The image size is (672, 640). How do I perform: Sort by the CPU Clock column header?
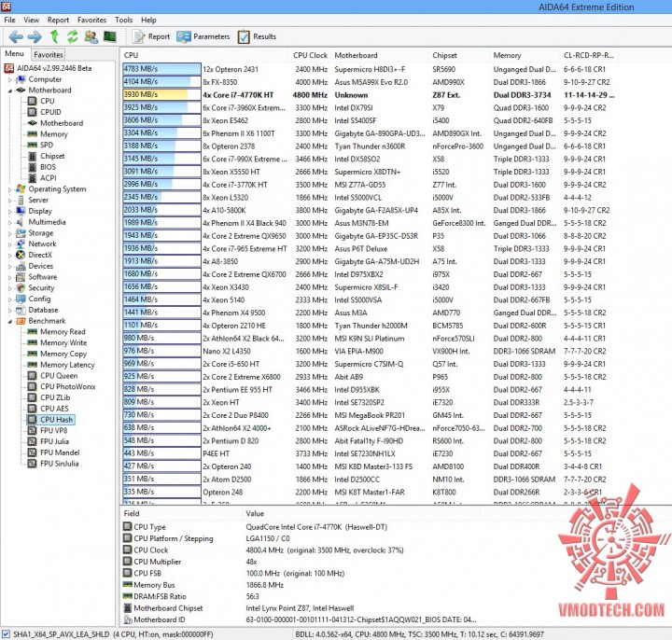click(x=310, y=55)
